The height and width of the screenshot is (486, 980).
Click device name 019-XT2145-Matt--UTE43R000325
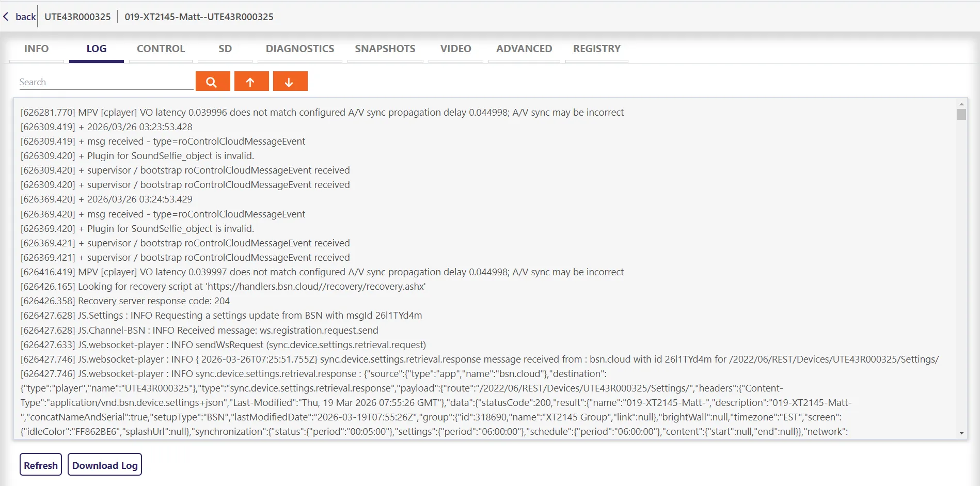click(x=199, y=17)
